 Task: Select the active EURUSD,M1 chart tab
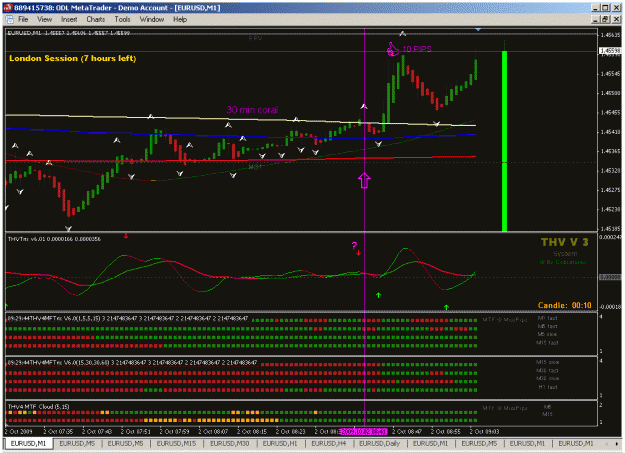point(28,443)
